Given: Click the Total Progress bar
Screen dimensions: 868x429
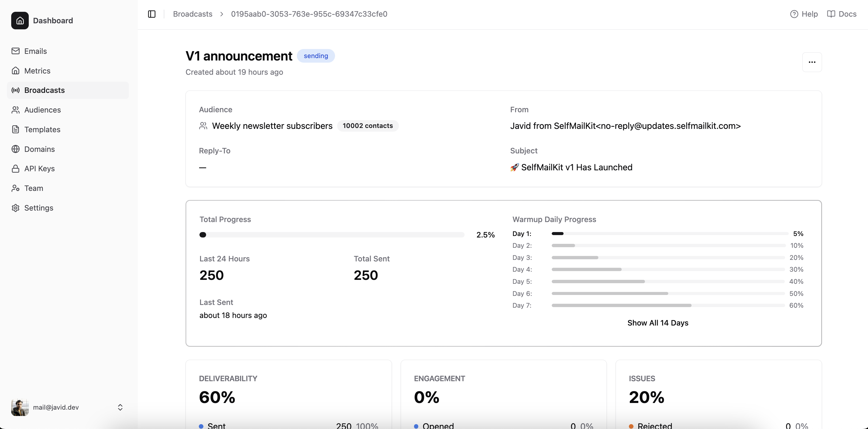Looking at the screenshot, I should point(332,235).
